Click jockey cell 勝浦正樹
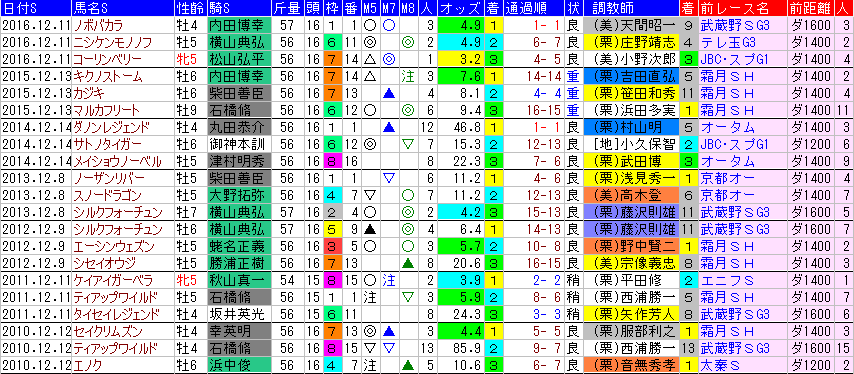 pyautogui.click(x=239, y=263)
